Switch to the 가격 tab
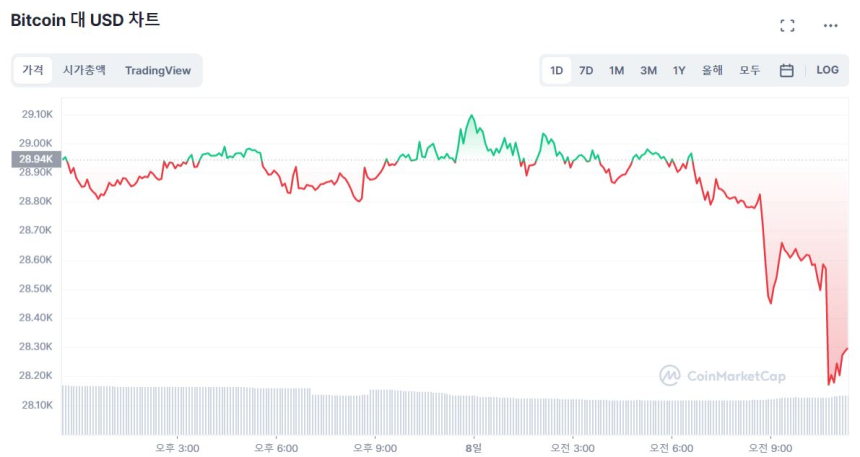The width and height of the screenshot is (860, 457). (x=33, y=70)
